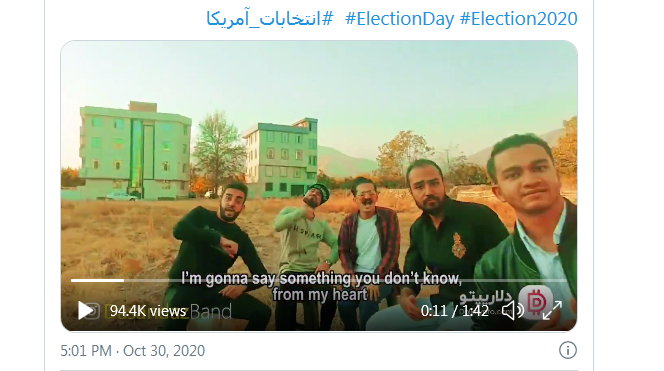Screen dimensions: 664x371
Task: Mute the video with the speaker icon
Action: click(x=513, y=311)
